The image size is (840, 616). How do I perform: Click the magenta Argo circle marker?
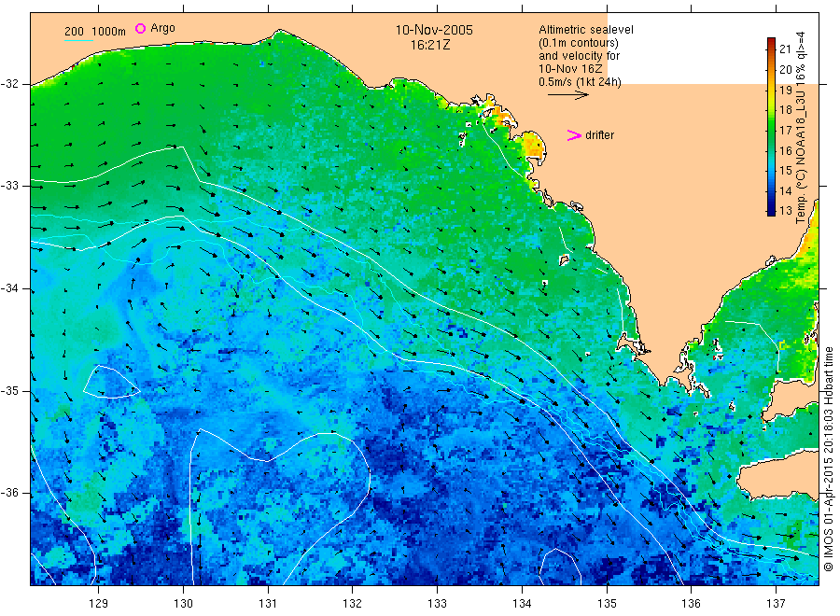[x=140, y=28]
